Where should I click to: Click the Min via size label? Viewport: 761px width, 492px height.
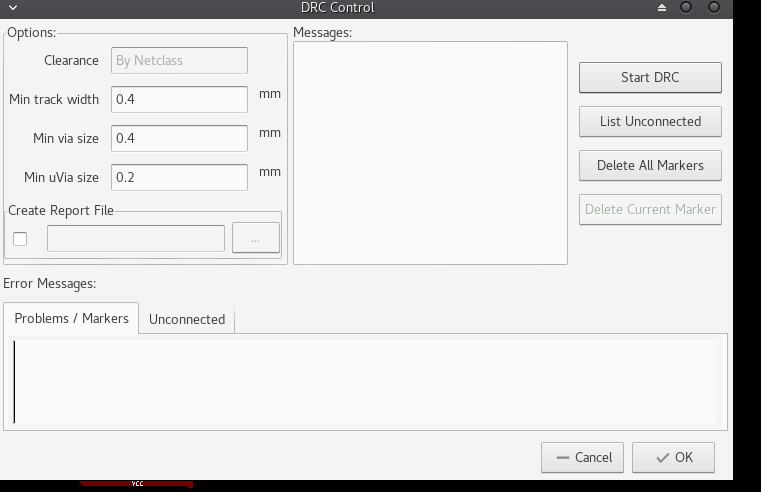[x=66, y=138]
